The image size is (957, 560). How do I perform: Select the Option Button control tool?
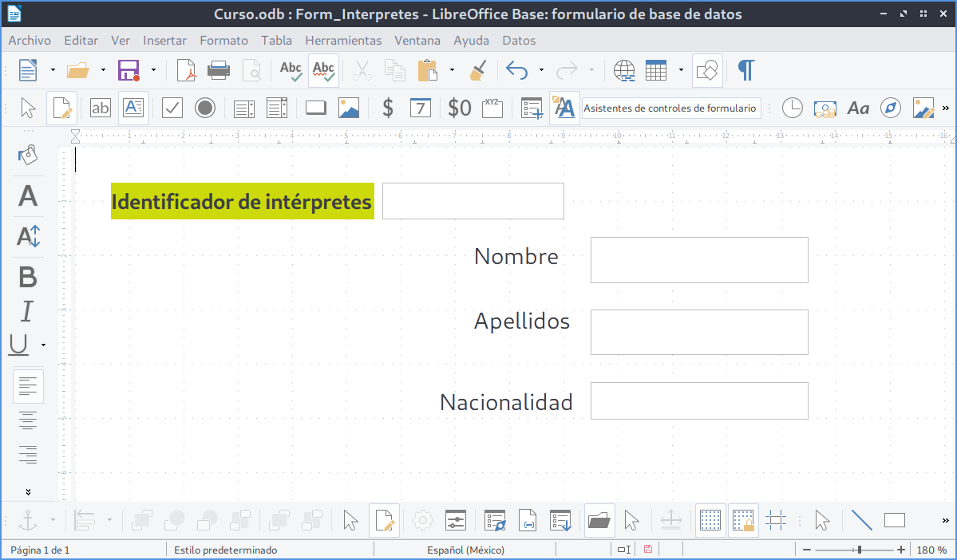point(205,108)
